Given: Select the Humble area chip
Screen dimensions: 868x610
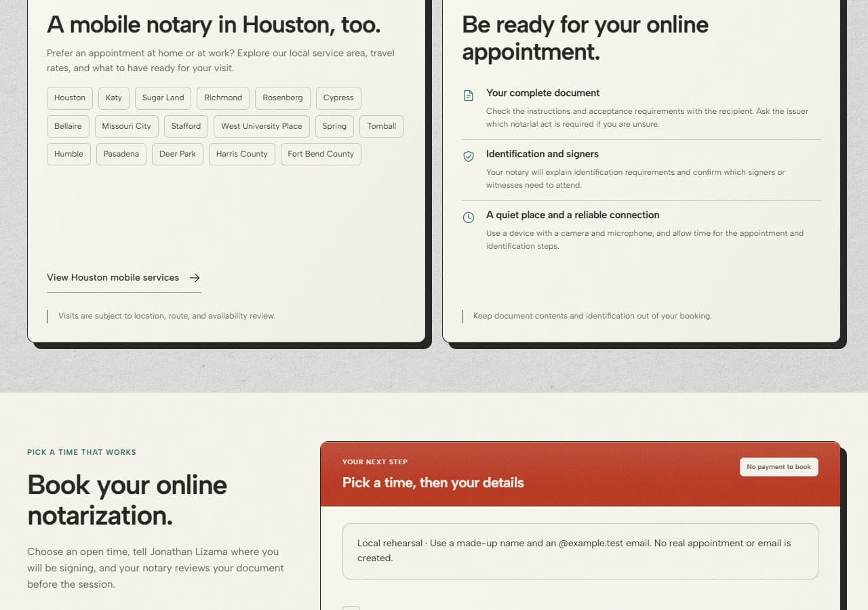Looking at the screenshot, I should pos(68,154).
